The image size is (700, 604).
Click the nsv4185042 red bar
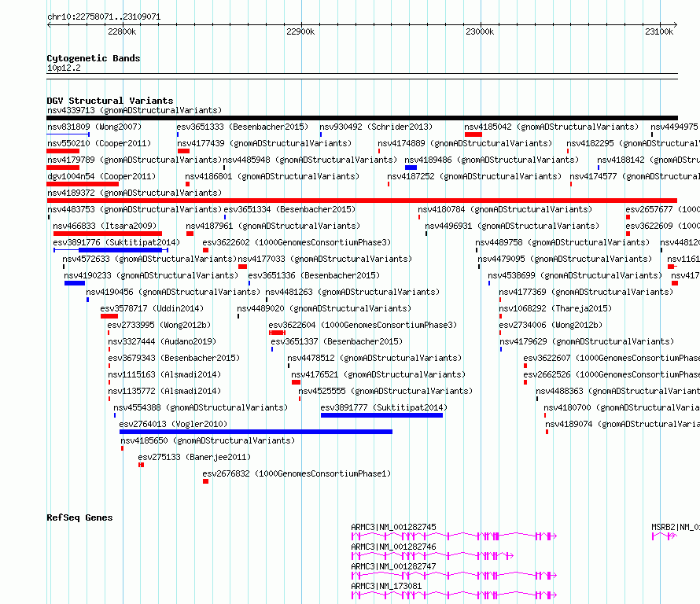click(x=473, y=134)
